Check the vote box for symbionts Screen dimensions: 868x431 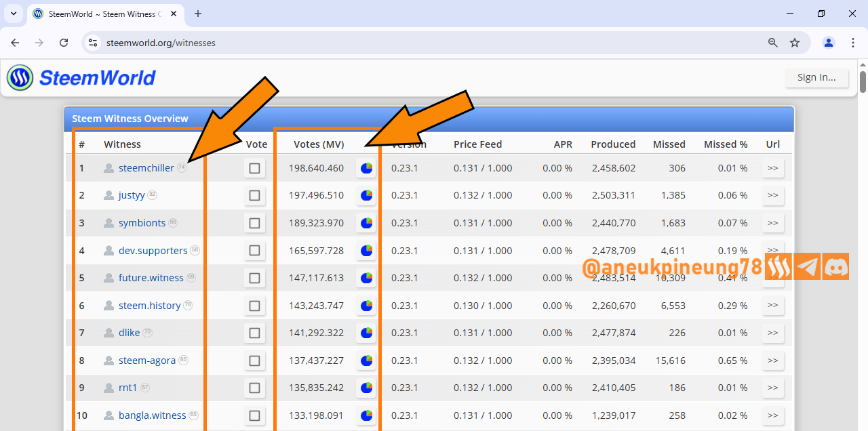(254, 223)
